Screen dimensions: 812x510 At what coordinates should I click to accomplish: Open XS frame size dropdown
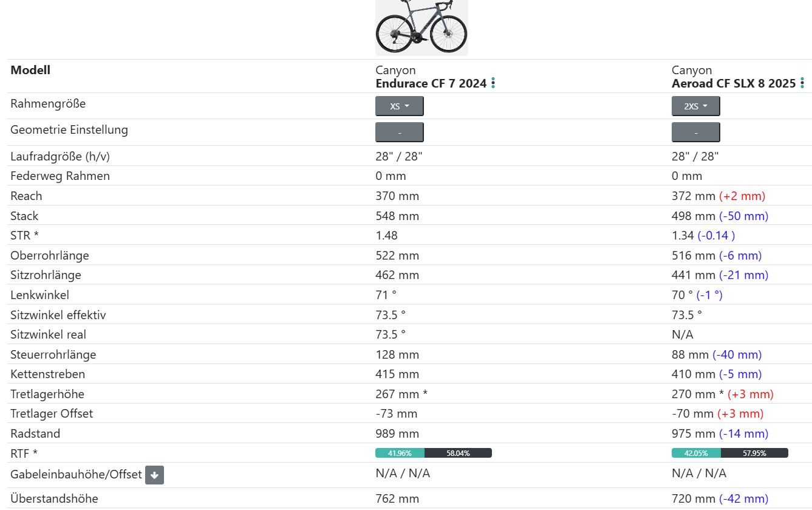tap(400, 106)
